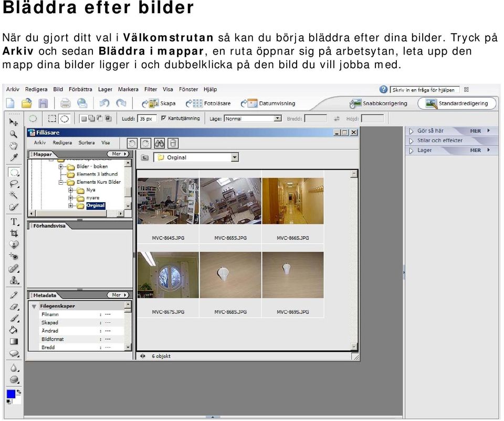Click the Save floppy disk icon
This screenshot has width=504, height=421.
pos(43,103)
